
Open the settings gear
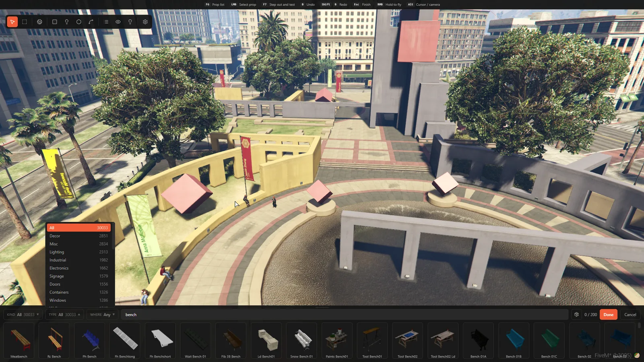point(145,22)
